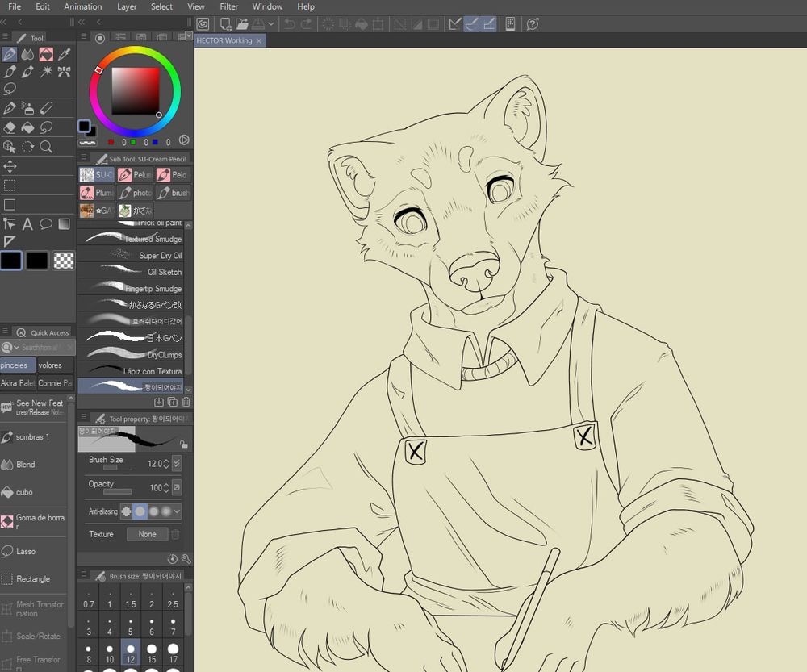Select the Airbrush spray tool
Viewport: 807px width, 672px height.
pos(27,108)
